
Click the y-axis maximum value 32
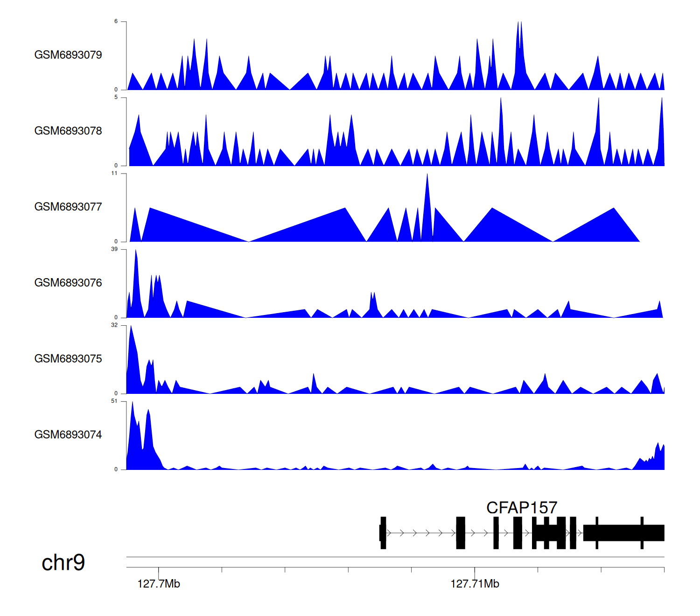pos(114,325)
